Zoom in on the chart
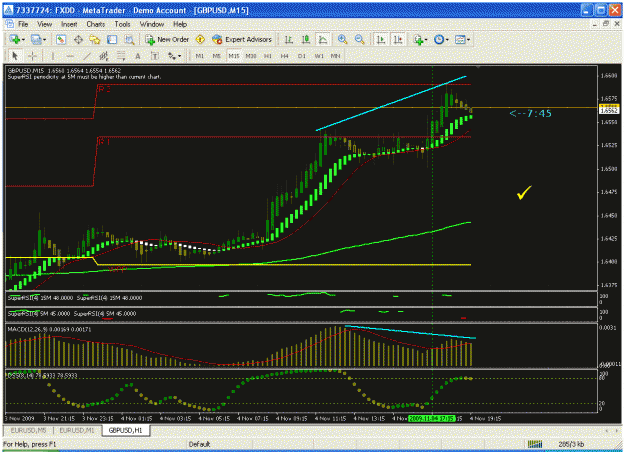 pos(342,39)
